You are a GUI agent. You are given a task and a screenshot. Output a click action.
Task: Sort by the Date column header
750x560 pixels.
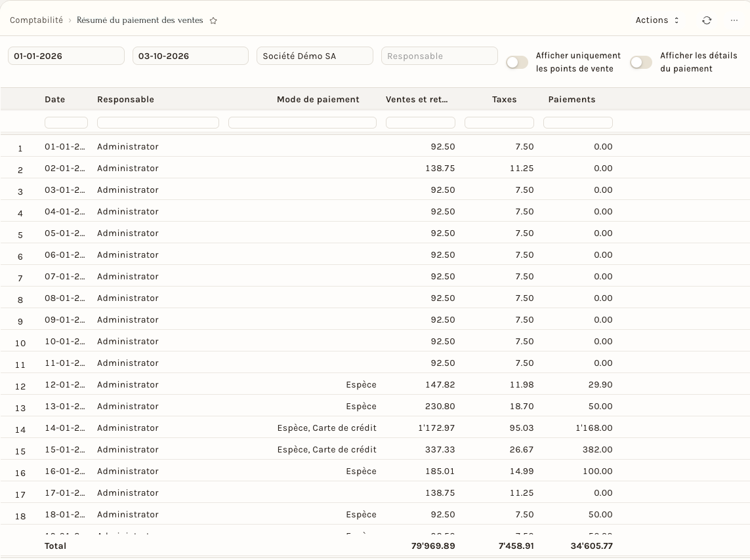click(x=55, y=100)
